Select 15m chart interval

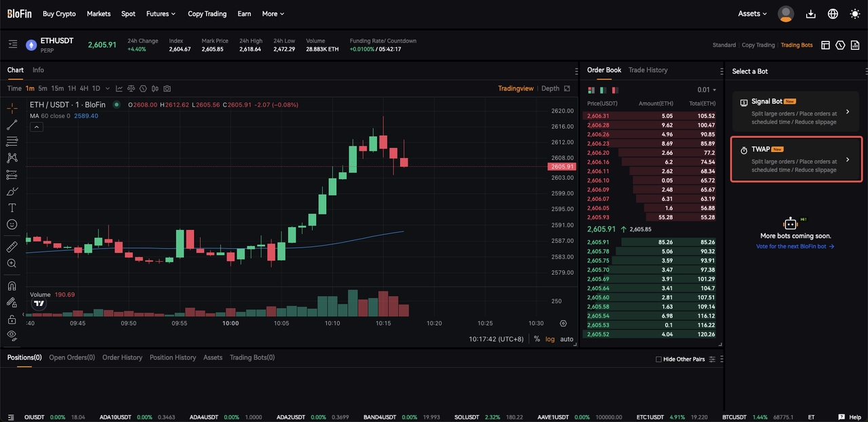57,88
